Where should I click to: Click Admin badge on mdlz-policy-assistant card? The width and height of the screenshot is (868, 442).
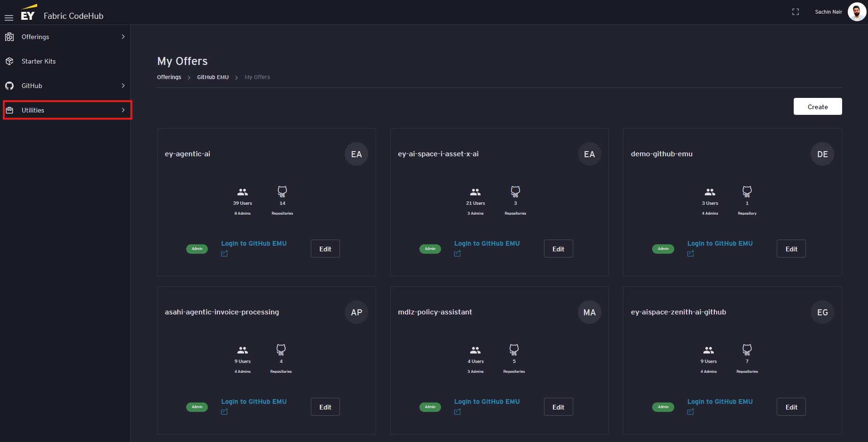(x=430, y=407)
